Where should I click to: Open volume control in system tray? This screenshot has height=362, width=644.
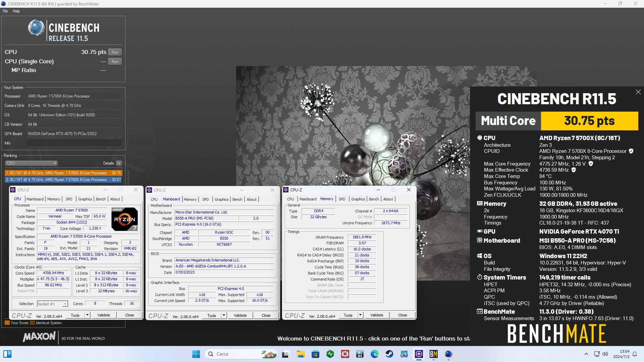[605, 354]
